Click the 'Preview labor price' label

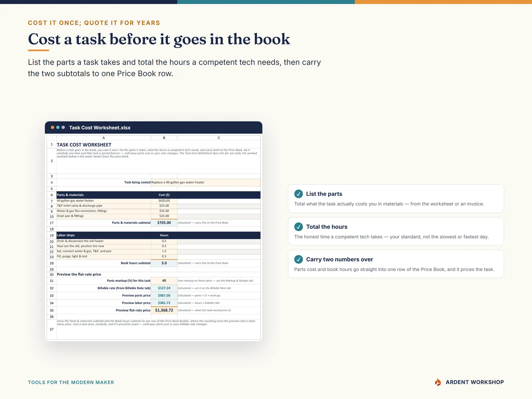coord(136,303)
